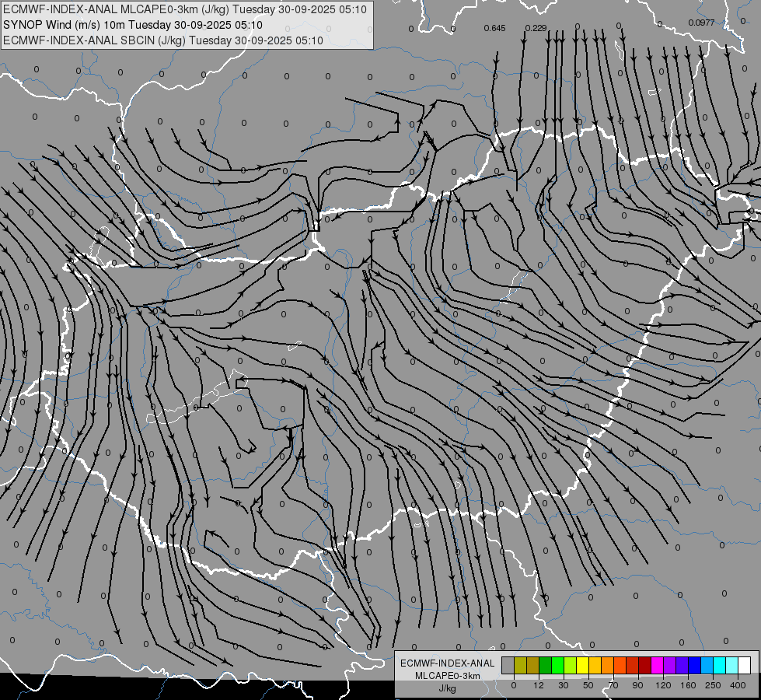Click the legend label 50
Screen dimensions: 761x700
[x=588, y=685]
